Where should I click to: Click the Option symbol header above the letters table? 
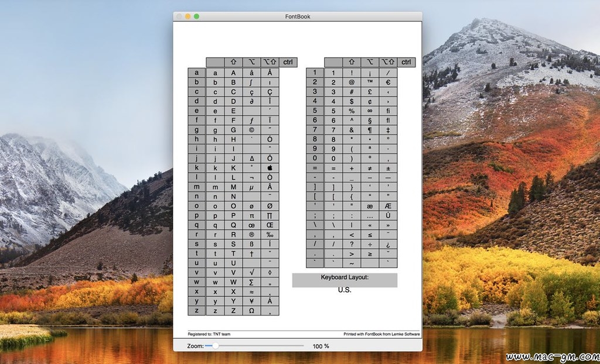coord(252,62)
